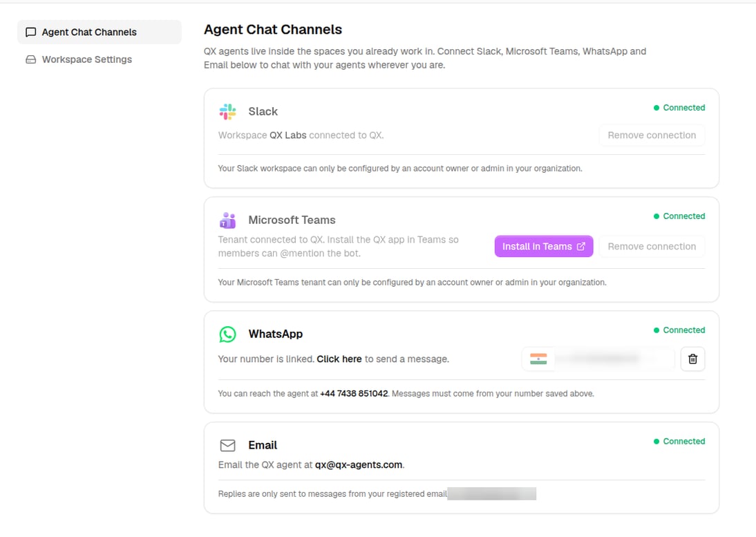
Task: Click the India flag country selector
Action: tap(538, 359)
